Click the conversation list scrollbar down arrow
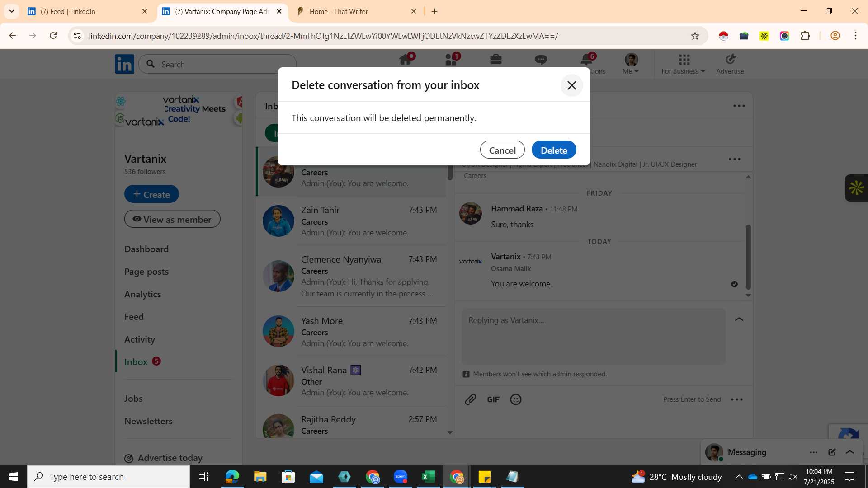This screenshot has height=488, width=868. (x=450, y=432)
